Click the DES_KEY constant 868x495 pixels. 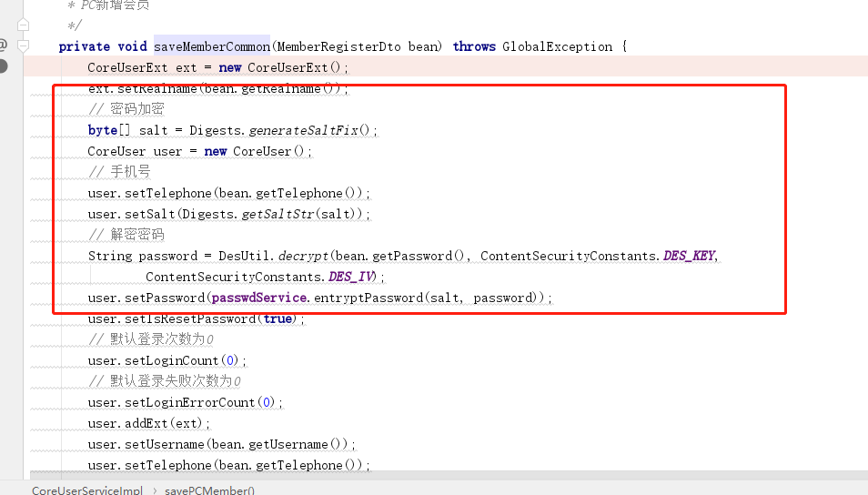click(x=689, y=256)
